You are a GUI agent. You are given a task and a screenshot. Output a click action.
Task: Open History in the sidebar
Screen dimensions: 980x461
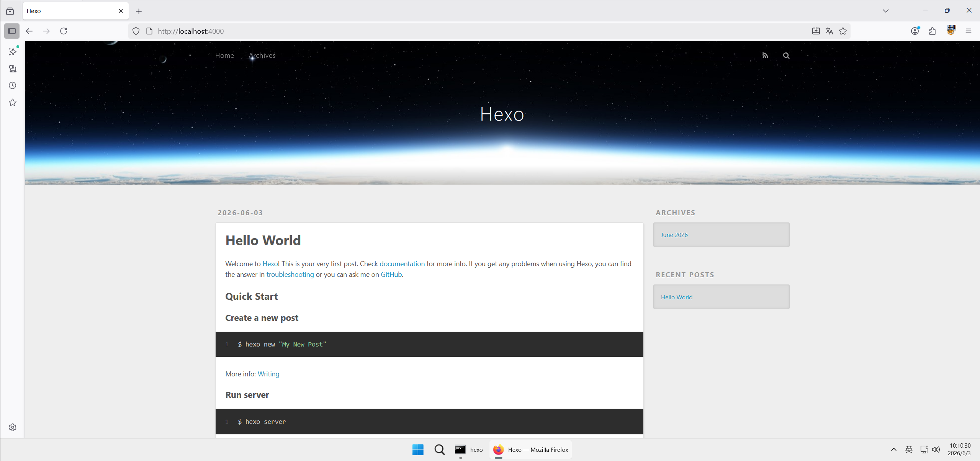[13, 85]
